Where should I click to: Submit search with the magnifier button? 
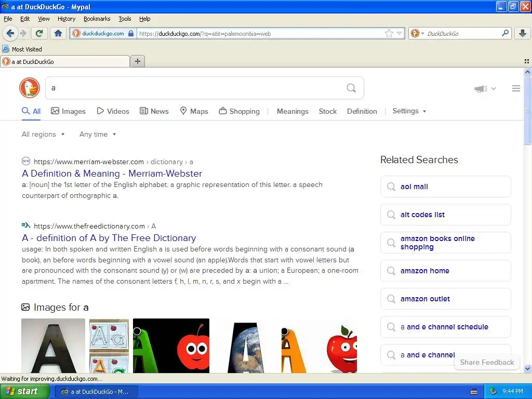click(351, 88)
